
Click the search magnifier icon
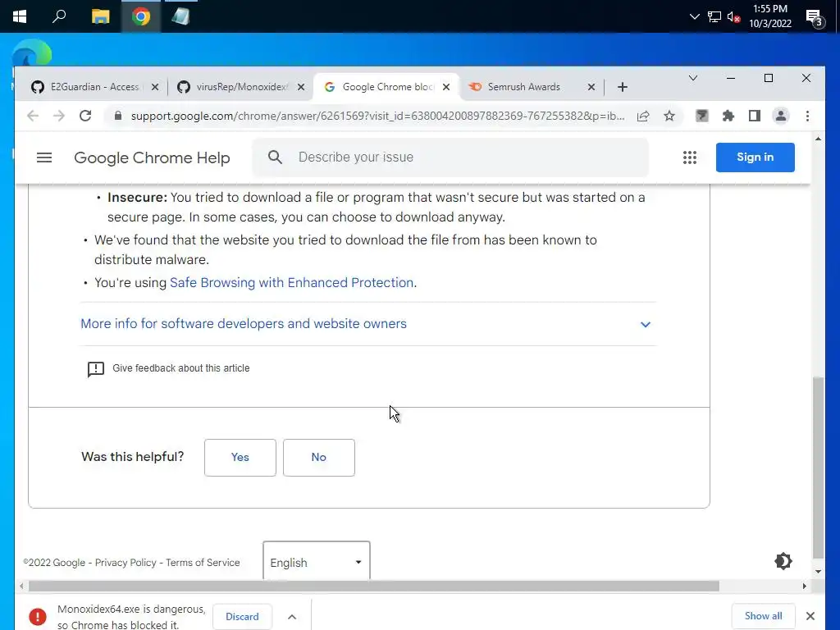click(275, 157)
